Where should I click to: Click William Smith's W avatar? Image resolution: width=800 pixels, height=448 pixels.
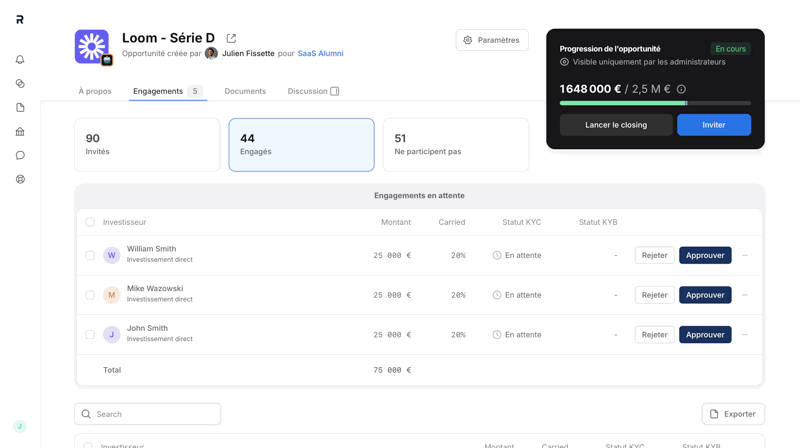coord(112,255)
